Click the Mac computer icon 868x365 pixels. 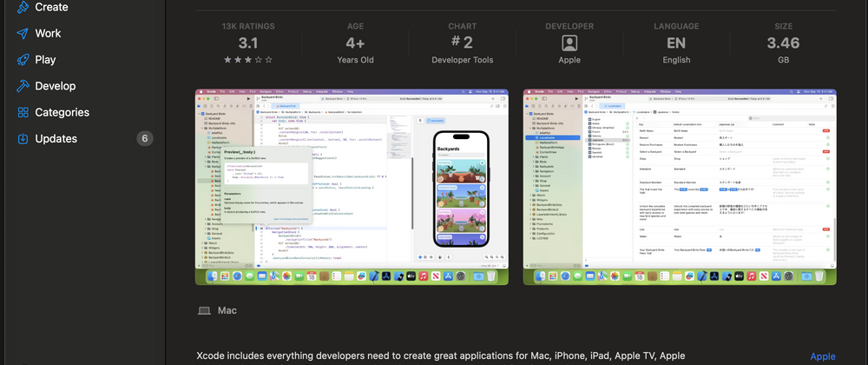(x=204, y=310)
